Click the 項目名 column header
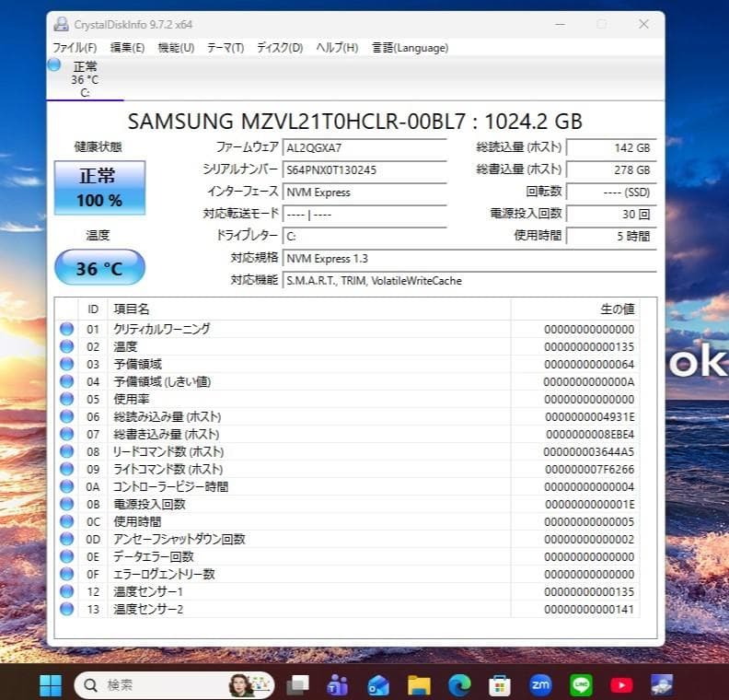Viewport: 729px width, 700px height. click(309, 309)
